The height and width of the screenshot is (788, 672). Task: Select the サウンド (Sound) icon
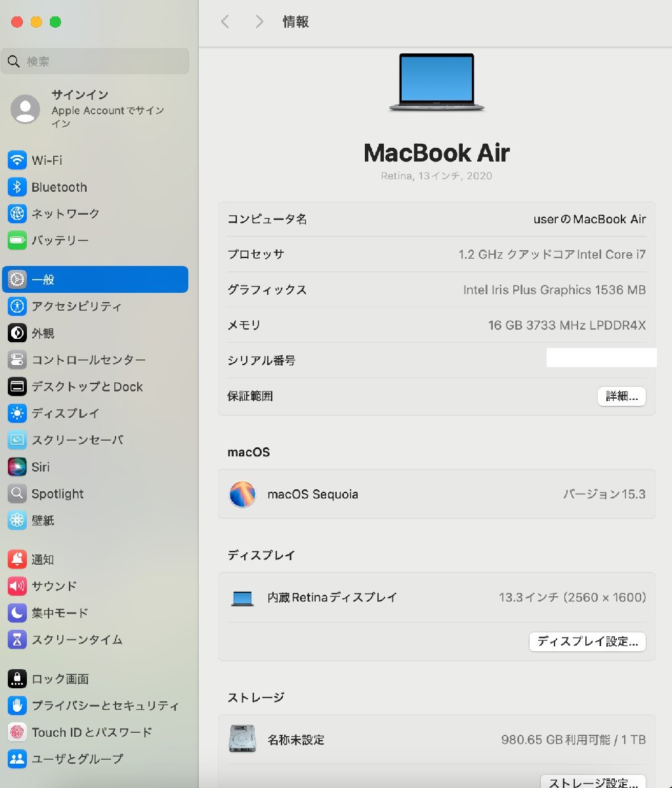[x=17, y=586]
